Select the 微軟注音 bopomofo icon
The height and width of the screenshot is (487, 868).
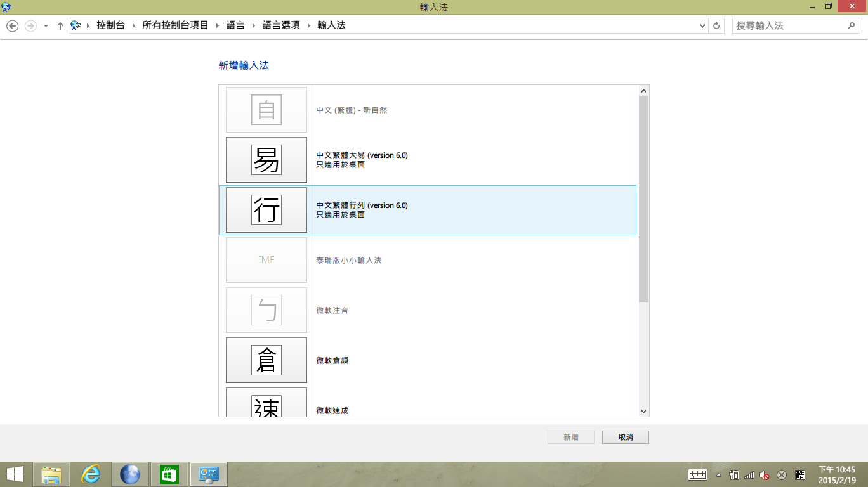[x=266, y=310]
